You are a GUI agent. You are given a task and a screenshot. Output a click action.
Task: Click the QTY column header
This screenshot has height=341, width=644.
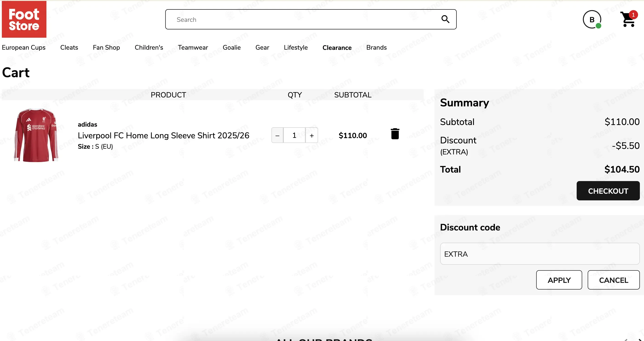(295, 95)
